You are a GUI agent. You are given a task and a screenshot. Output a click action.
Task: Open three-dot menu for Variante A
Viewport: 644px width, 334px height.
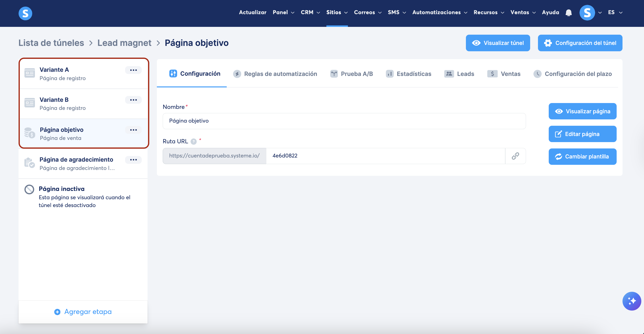[x=133, y=70]
